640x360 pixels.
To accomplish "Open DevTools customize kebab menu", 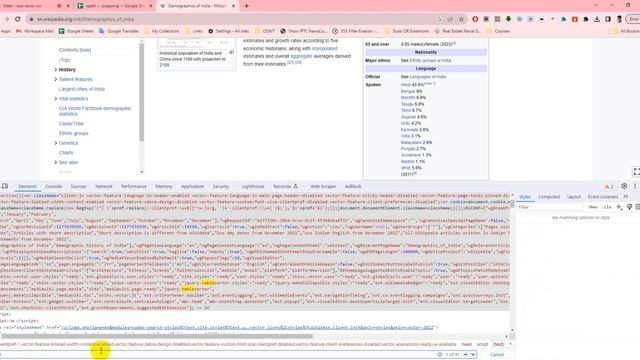I will tap(635, 186).
